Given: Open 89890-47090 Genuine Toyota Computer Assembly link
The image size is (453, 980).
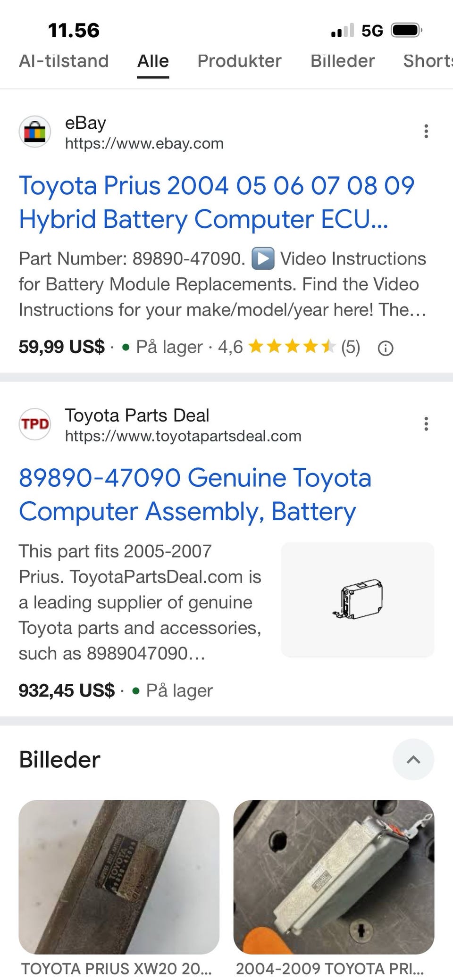Looking at the screenshot, I should tap(195, 495).
